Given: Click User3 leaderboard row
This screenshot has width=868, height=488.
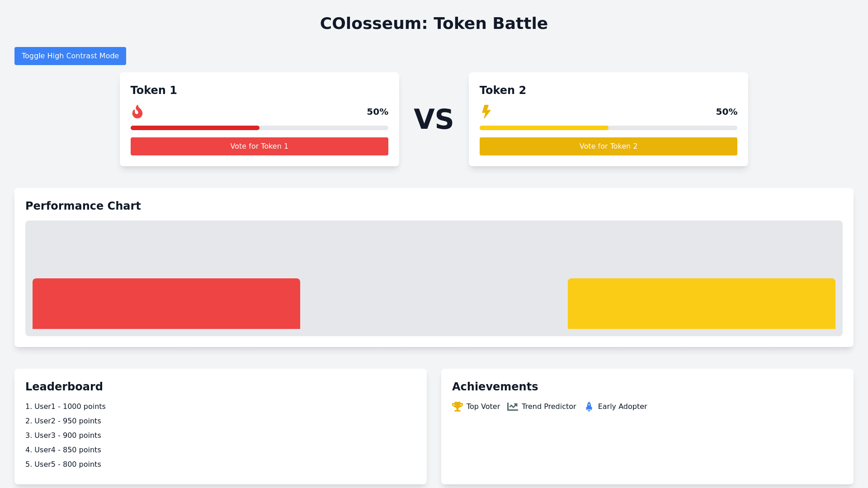Looking at the screenshot, I should point(63,436).
